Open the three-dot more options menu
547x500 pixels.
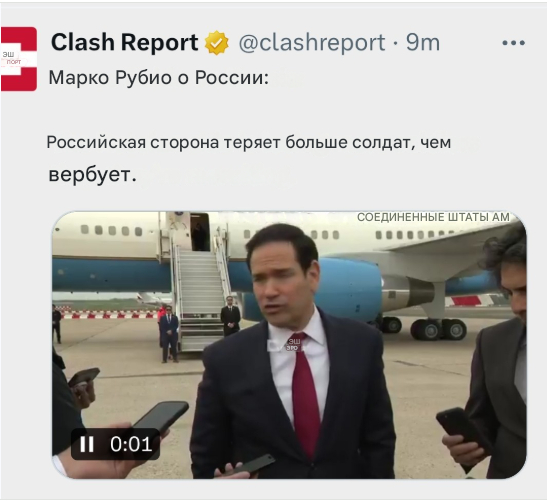tap(514, 43)
